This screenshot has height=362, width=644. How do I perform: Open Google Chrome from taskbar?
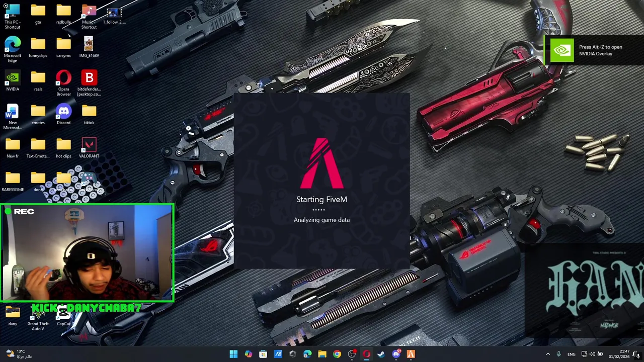tap(337, 354)
